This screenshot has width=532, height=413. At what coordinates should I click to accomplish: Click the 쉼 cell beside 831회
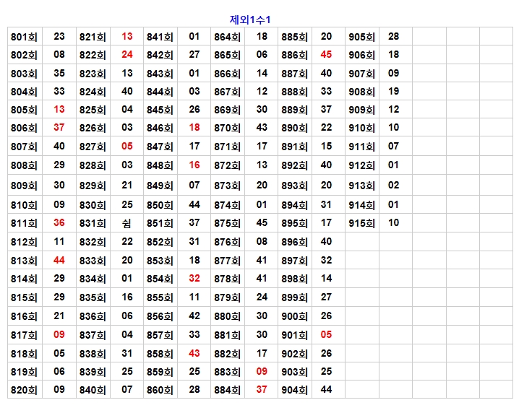[x=127, y=223]
